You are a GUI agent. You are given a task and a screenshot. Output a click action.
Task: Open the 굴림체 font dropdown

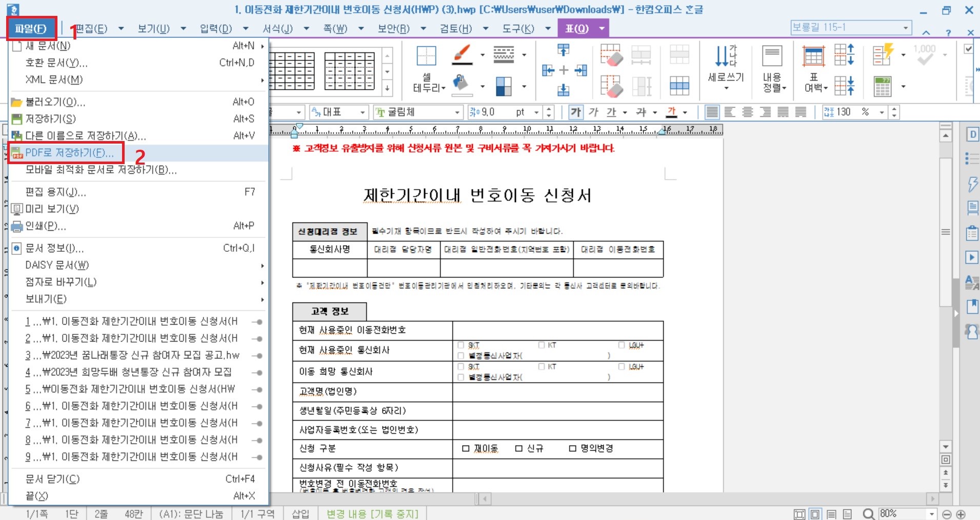457,112
